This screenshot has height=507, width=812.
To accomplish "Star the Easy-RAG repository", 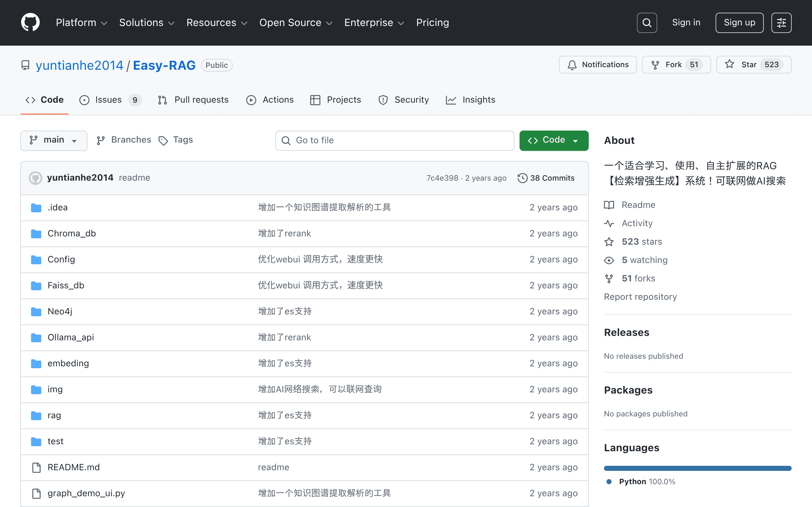I will (x=754, y=65).
